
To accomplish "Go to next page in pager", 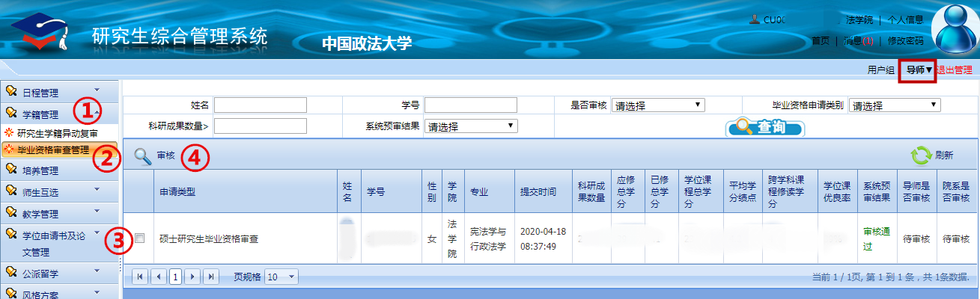I will tap(192, 277).
